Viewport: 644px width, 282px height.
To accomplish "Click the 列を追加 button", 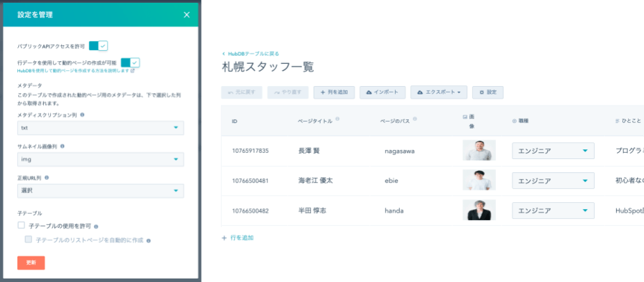I will (335, 92).
